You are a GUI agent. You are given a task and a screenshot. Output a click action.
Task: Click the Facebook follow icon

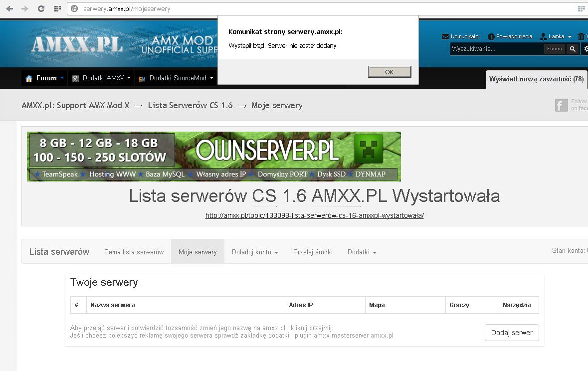pos(562,105)
